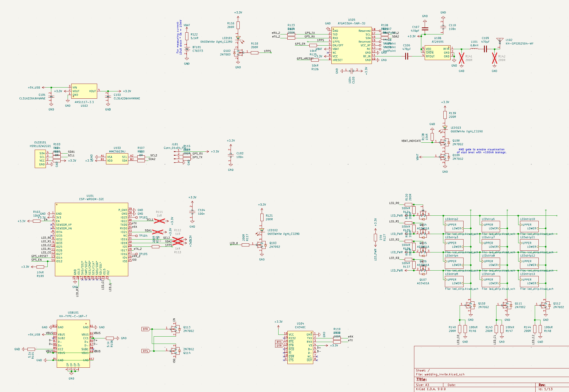Click the CH340C U104 chip symbol
569x392 pixels.
point(300,347)
